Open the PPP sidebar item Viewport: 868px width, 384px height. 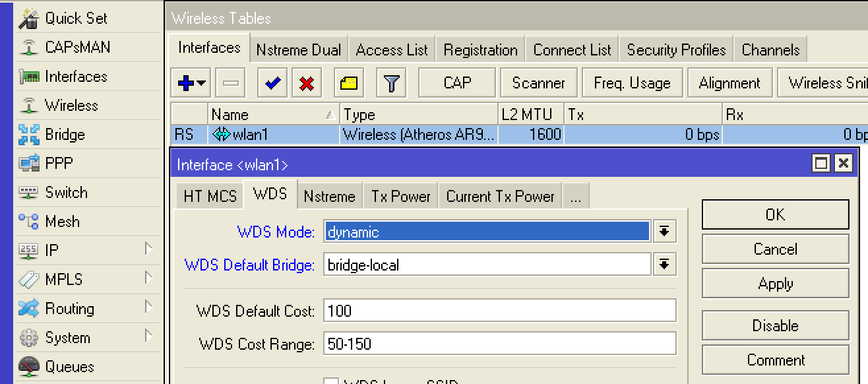88,164
